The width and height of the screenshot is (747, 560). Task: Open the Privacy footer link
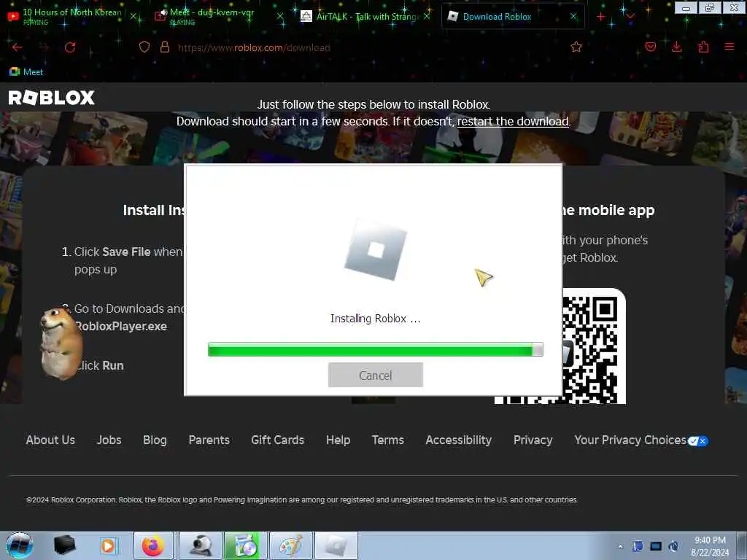click(533, 440)
